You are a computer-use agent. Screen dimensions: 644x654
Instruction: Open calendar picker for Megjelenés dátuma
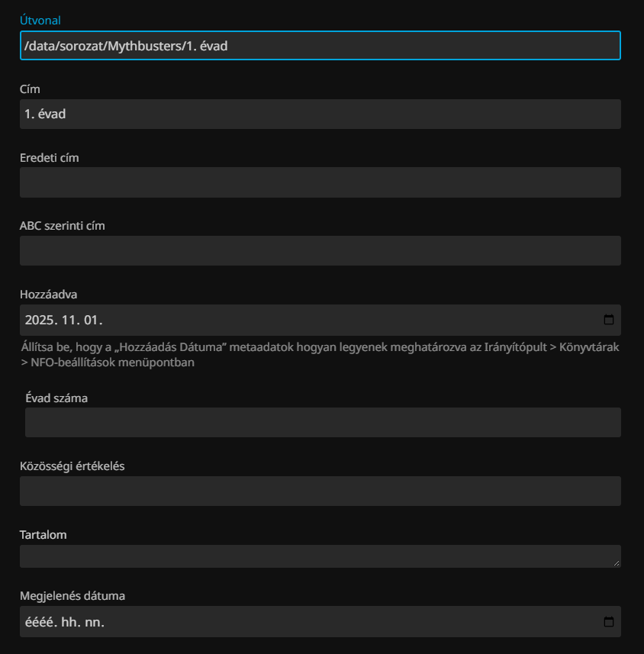[608, 622]
